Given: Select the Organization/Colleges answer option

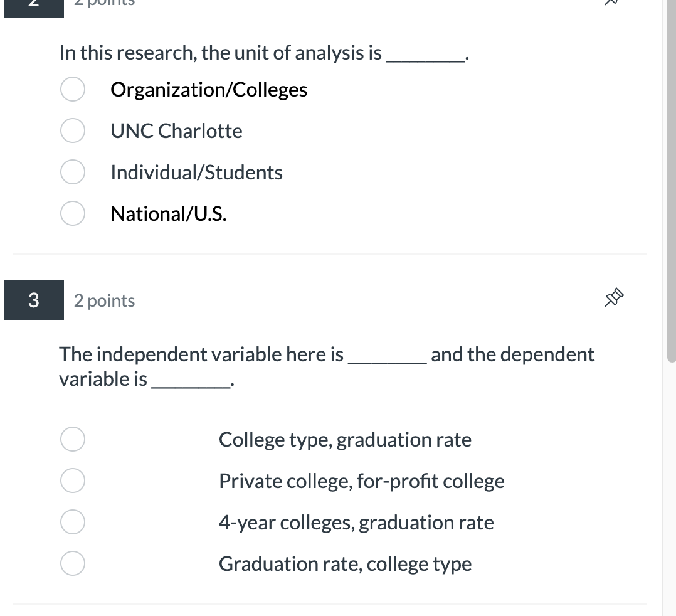Looking at the screenshot, I should coord(72,89).
